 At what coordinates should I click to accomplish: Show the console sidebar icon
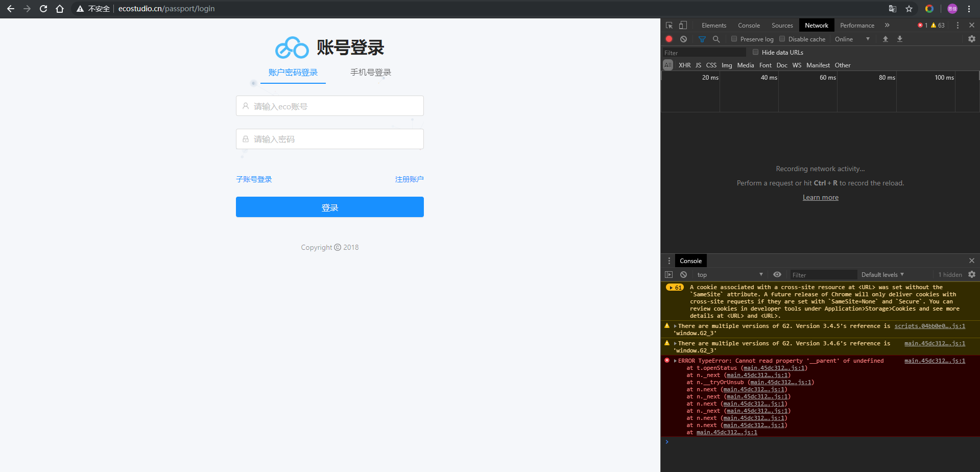point(669,274)
